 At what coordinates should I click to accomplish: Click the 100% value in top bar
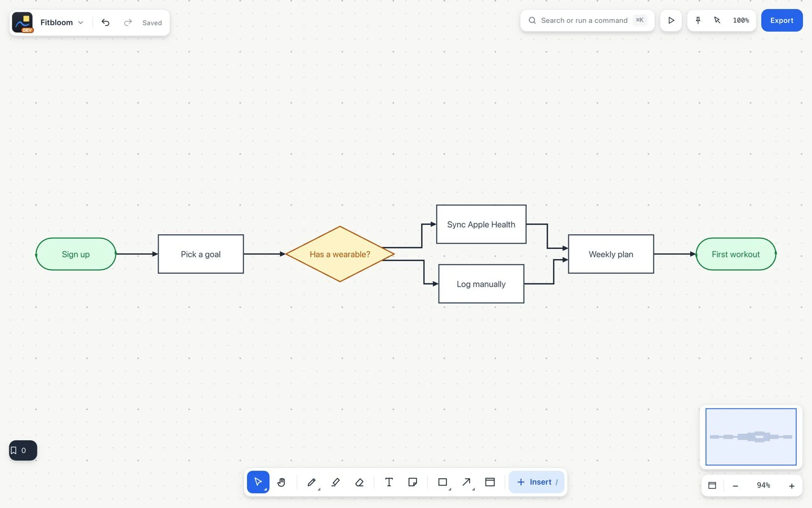(x=741, y=20)
